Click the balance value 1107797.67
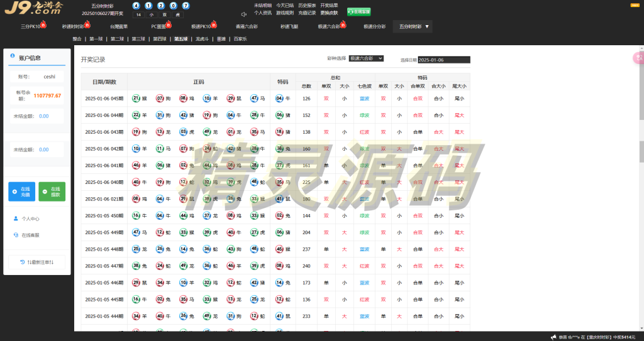 click(x=47, y=95)
